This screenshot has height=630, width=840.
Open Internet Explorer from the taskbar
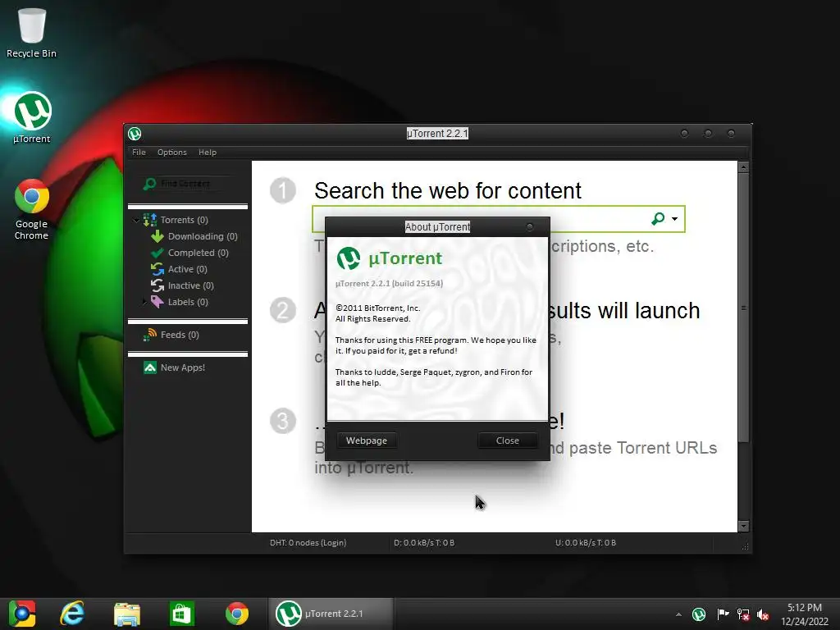72,614
